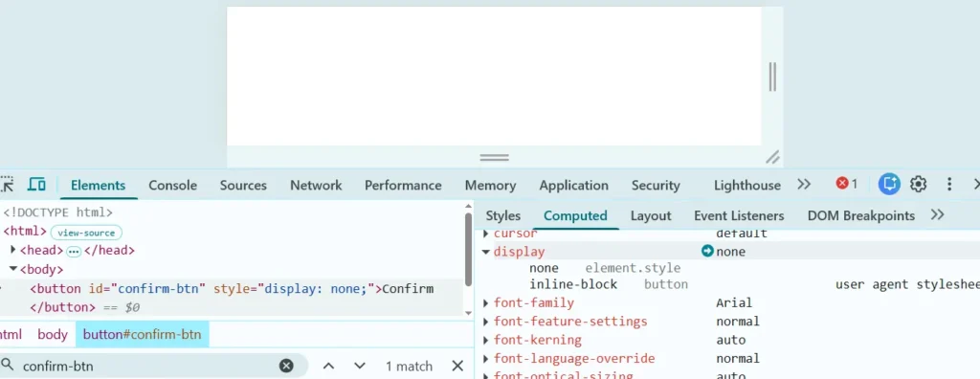
Task: Expand the font-kerning computed property
Action: tap(486, 341)
